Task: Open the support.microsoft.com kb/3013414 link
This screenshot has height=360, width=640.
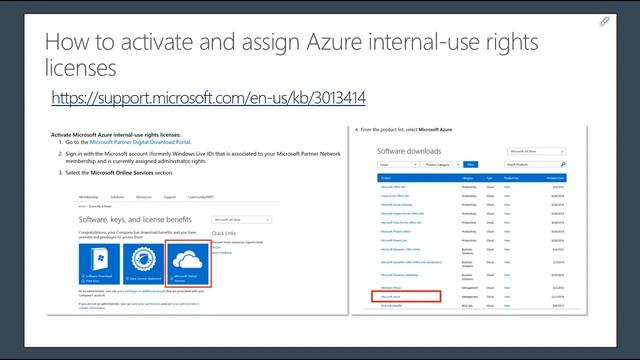Action: (x=208, y=98)
